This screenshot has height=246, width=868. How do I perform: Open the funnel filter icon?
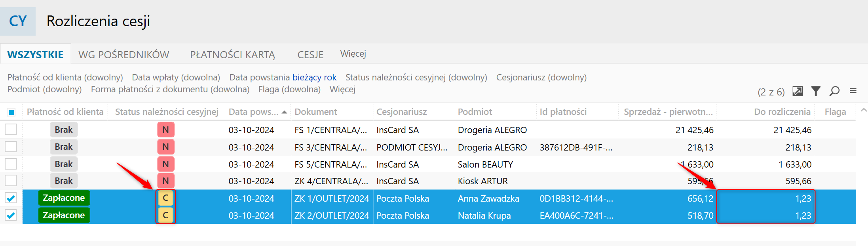point(816,92)
